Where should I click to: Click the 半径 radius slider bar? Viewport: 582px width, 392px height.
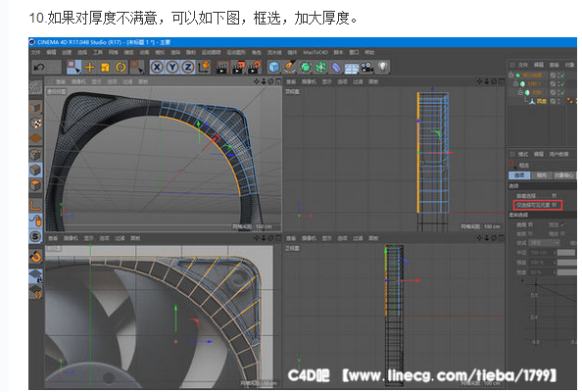pos(566,253)
